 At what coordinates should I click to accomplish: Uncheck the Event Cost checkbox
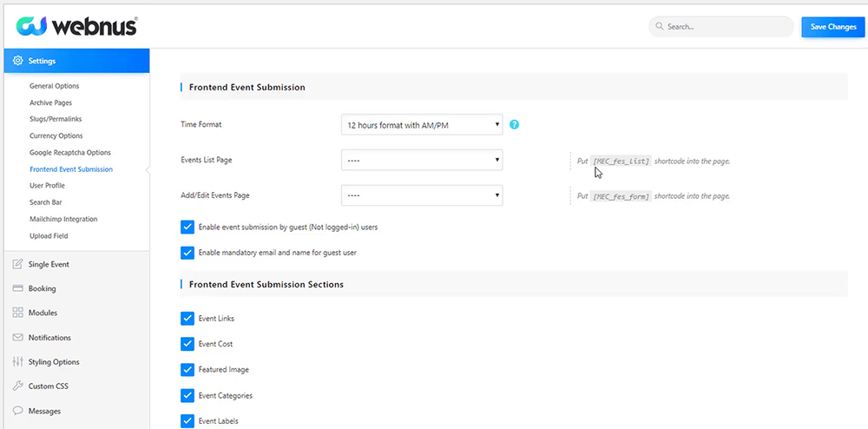[x=187, y=344]
